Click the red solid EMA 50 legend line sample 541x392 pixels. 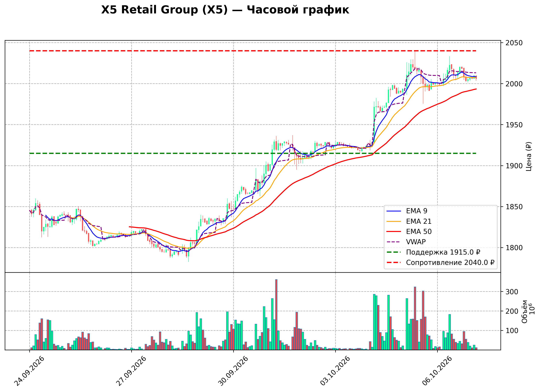pos(394,232)
